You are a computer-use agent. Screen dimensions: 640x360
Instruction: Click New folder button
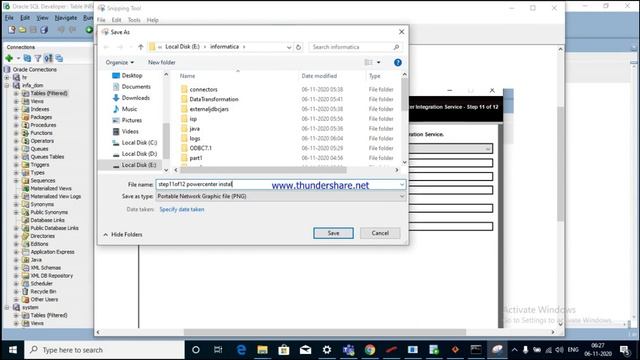point(162,62)
